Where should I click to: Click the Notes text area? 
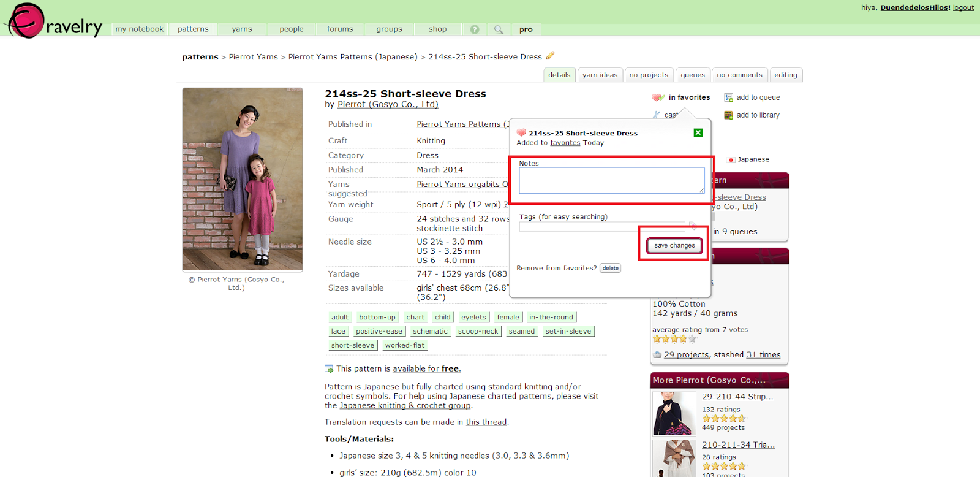(x=612, y=180)
